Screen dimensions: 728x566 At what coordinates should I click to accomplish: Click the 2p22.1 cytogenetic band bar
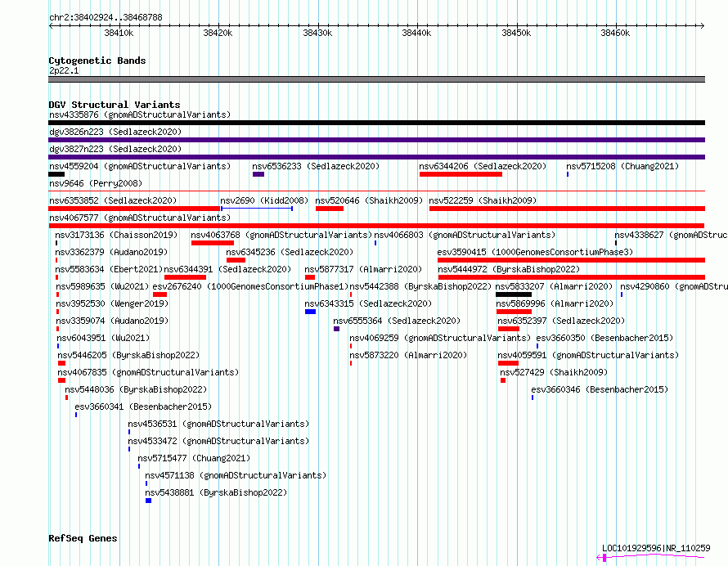[x=376, y=79]
